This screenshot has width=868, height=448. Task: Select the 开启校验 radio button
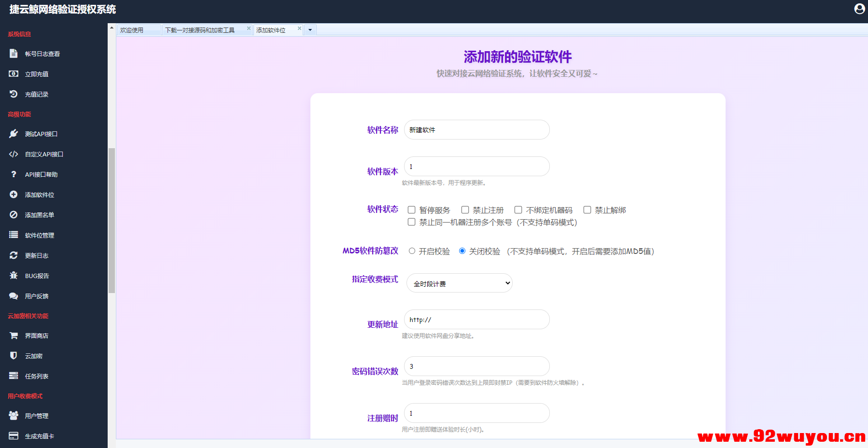click(412, 251)
